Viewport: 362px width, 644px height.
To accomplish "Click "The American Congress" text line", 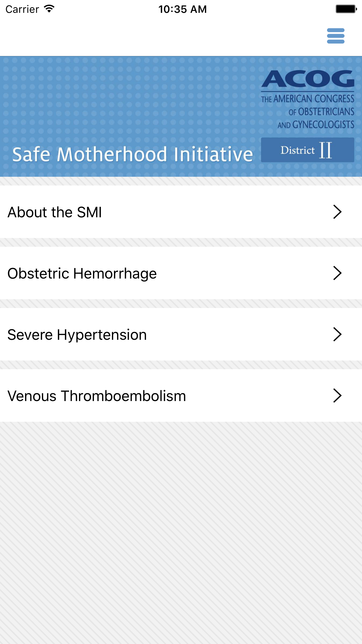I will point(307,99).
